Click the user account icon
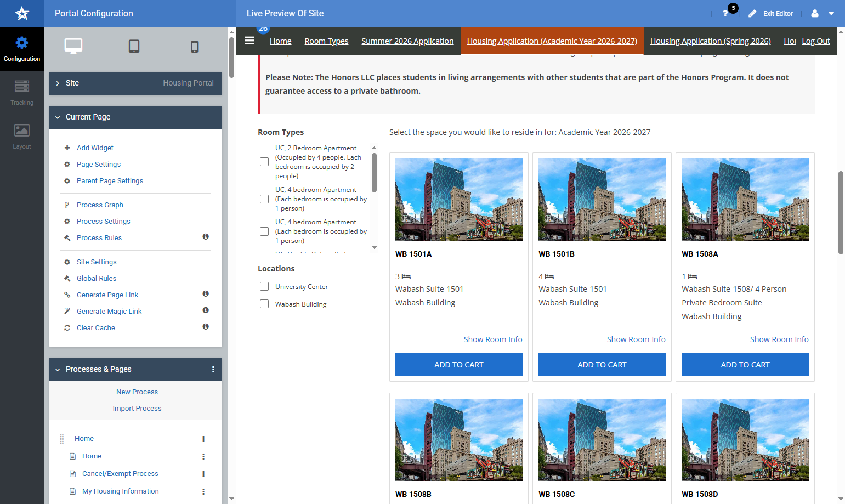The width and height of the screenshot is (845, 504). coord(815,14)
